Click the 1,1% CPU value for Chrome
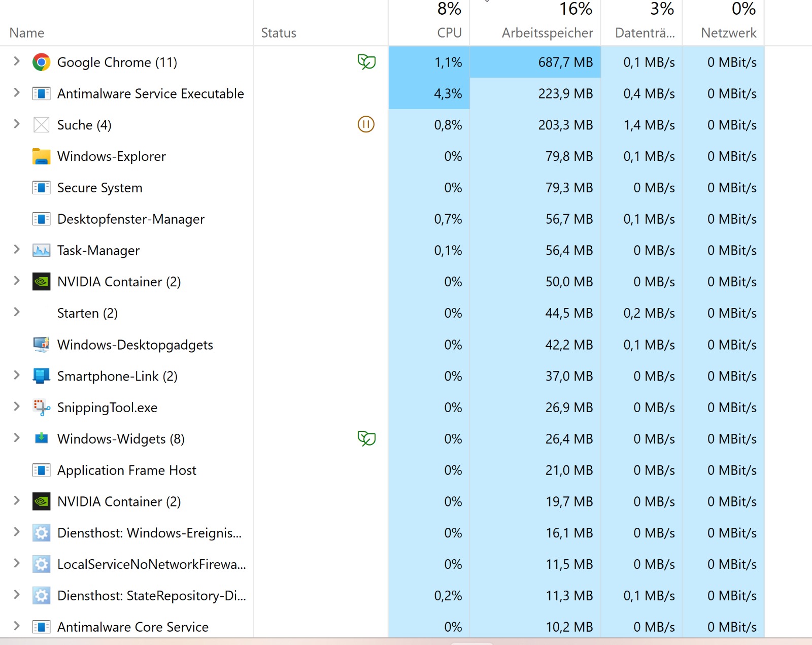Screen dimensions: 812x645 pos(448,62)
